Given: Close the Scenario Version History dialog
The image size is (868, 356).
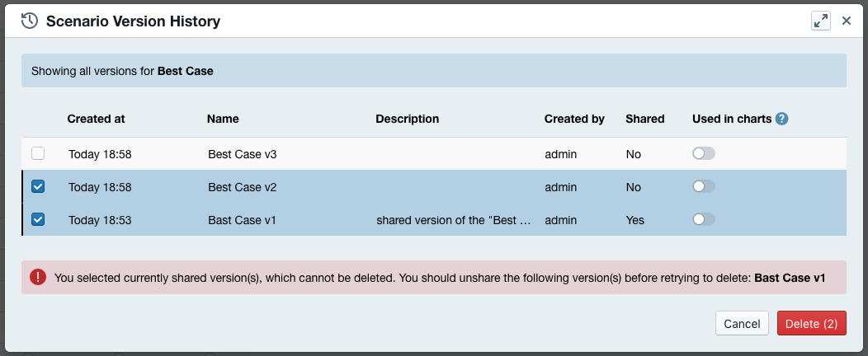Looking at the screenshot, I should pyautogui.click(x=846, y=21).
